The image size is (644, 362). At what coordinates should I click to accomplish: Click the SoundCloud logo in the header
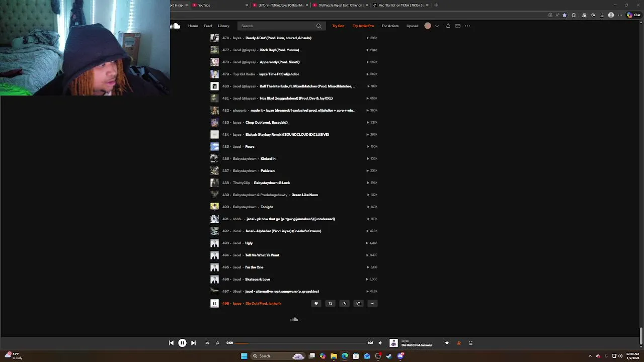[175, 26]
